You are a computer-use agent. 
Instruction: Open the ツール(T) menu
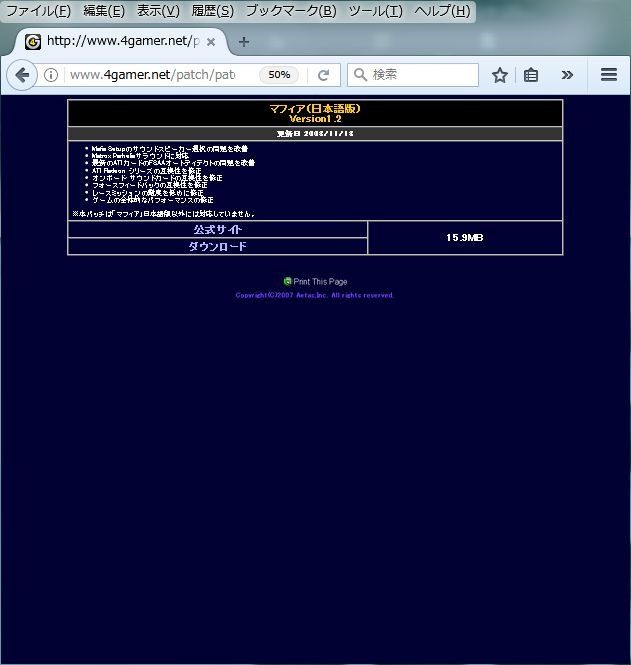[376, 11]
